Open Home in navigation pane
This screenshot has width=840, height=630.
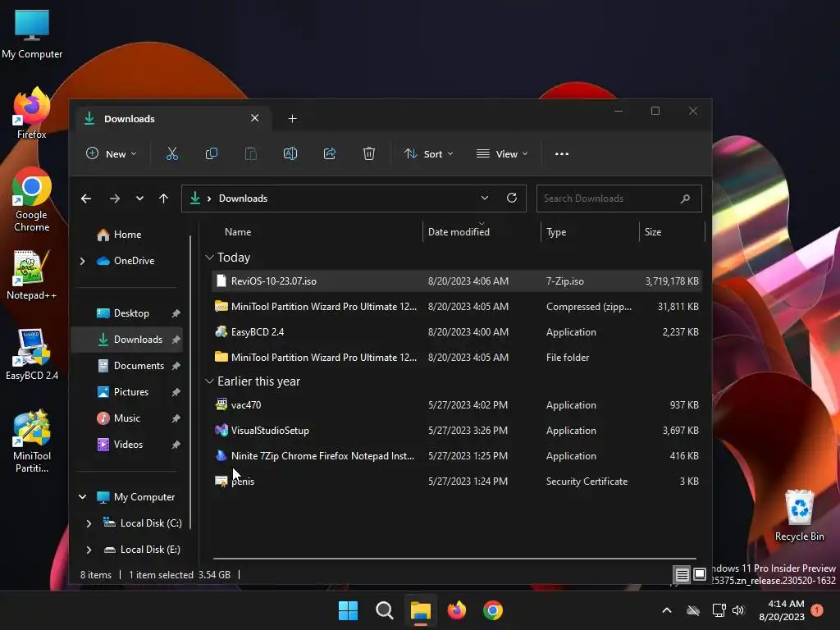click(x=119, y=235)
